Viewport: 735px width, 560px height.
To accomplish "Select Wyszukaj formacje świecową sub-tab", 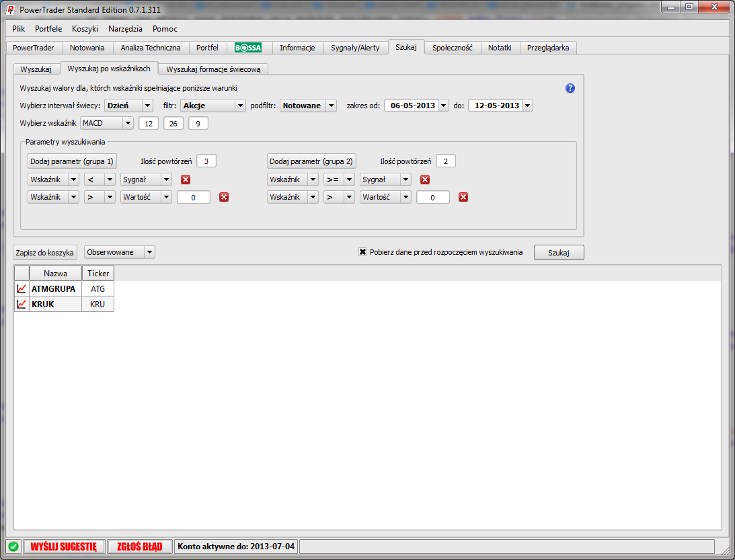I will tap(213, 69).
